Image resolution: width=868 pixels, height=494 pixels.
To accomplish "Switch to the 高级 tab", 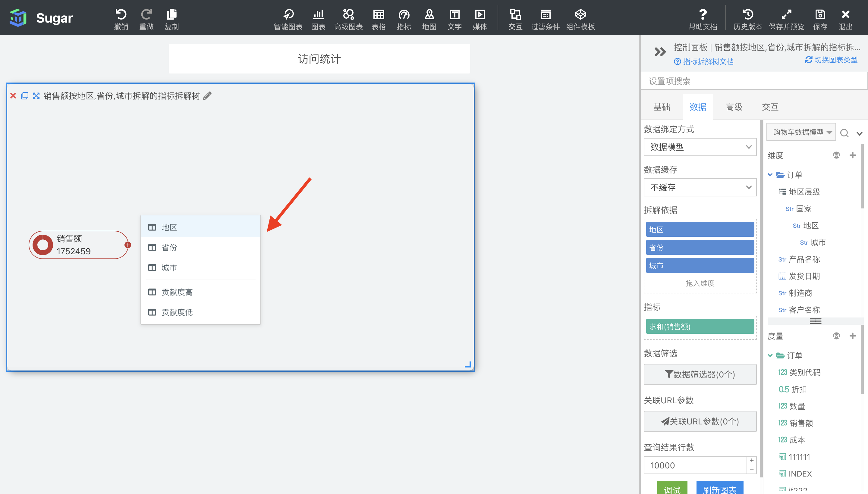I will [734, 107].
